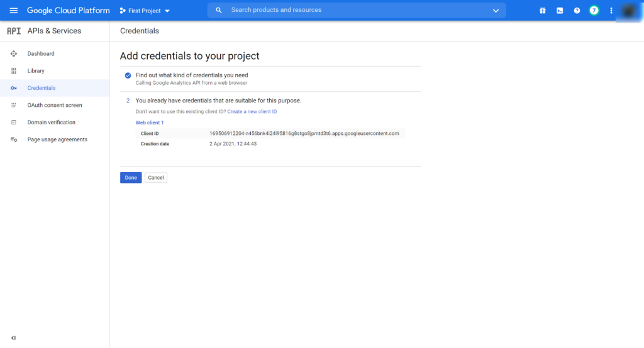Open the First Project selector dropdown
The image size is (644, 348).
click(x=145, y=11)
